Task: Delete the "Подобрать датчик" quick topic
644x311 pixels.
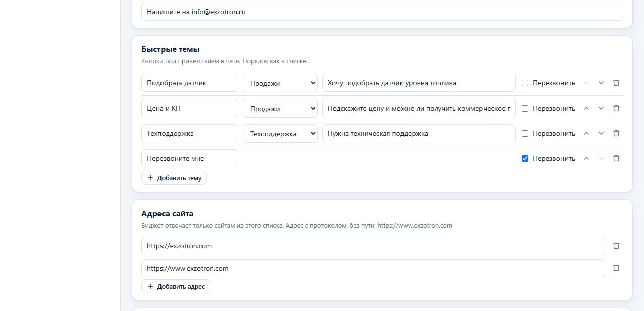Action: [616, 83]
